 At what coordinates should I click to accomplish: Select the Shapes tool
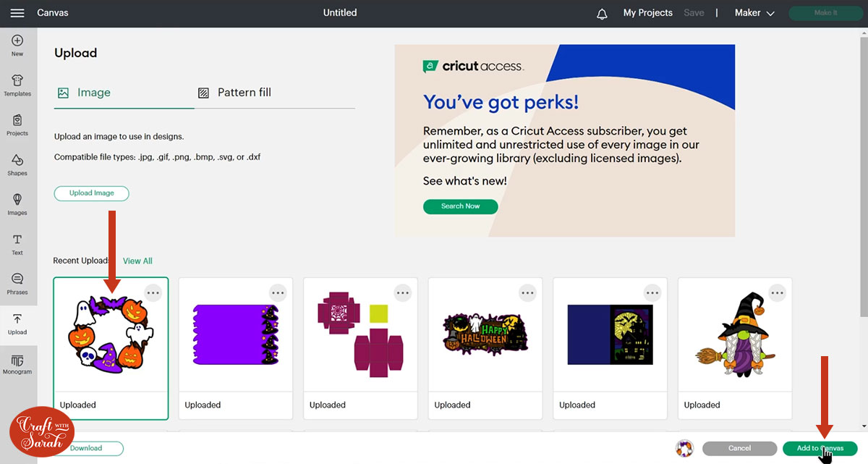coord(17,164)
